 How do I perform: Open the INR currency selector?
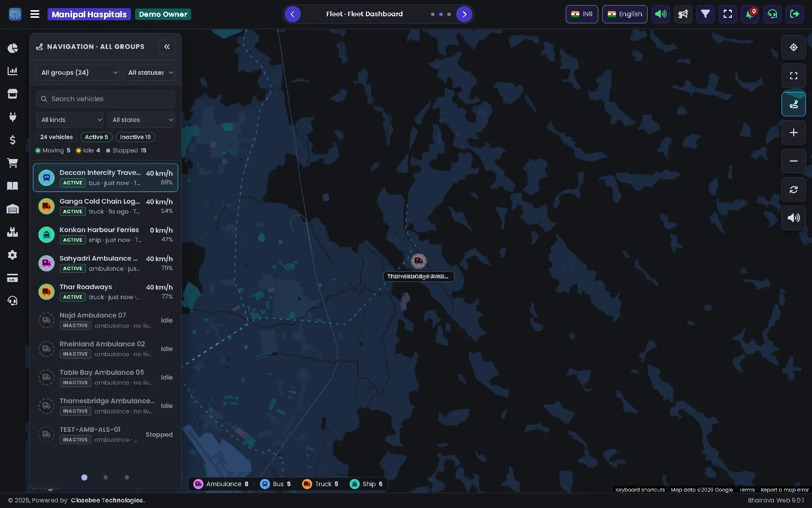[582, 14]
